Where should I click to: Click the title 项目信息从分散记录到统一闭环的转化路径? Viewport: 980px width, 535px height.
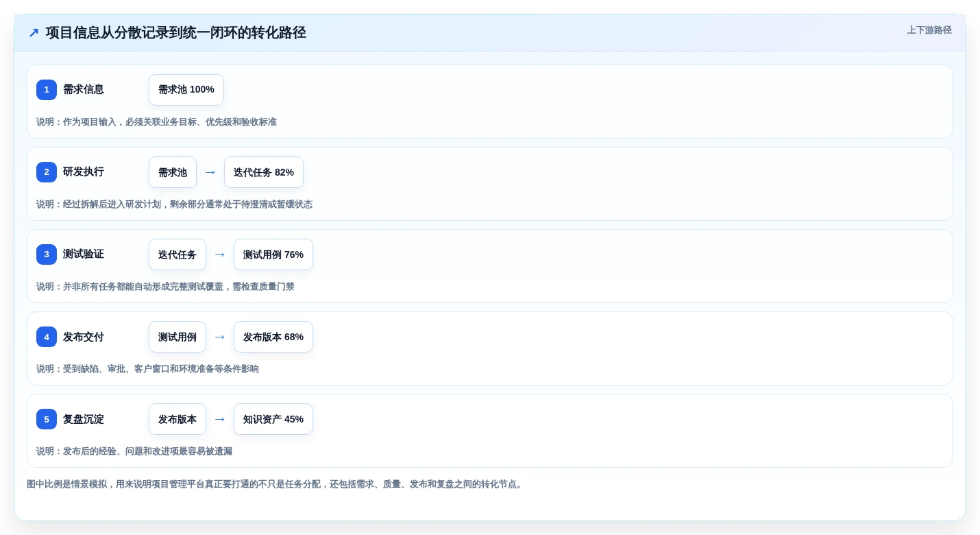pyautogui.click(x=176, y=33)
